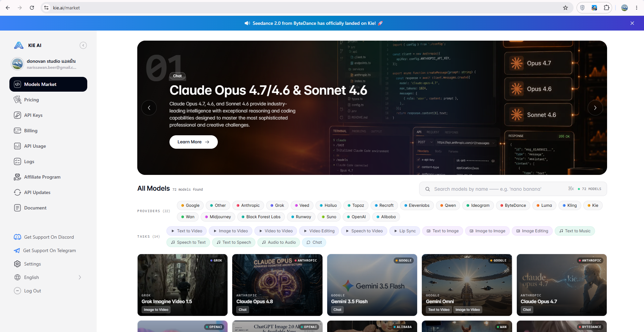Select the Opus 4.6 banner card
The width and height of the screenshot is (644, 332).
pyautogui.click(x=538, y=89)
